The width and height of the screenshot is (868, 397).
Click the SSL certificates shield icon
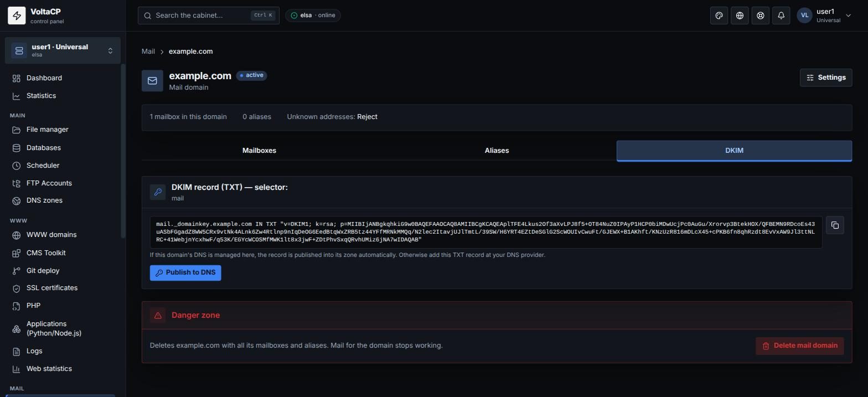pyautogui.click(x=16, y=288)
